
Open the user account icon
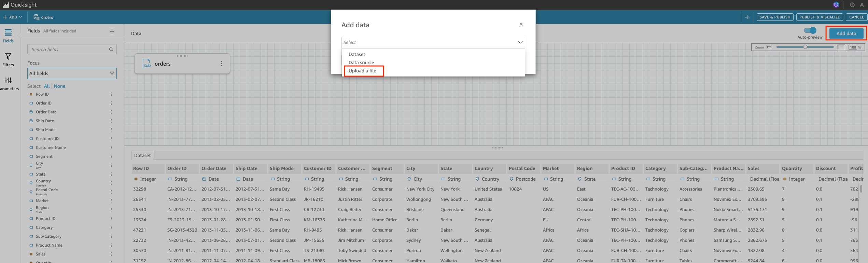(862, 5)
